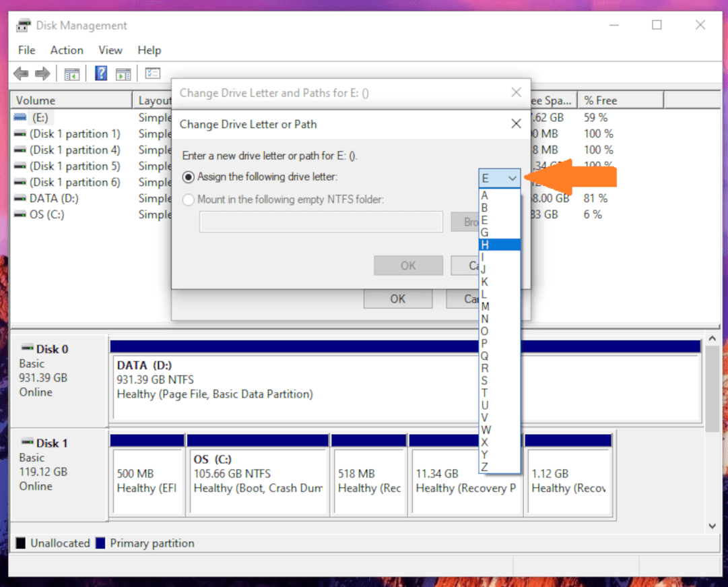Toggle the Show/Hide Action Pane toolbar icon
The image size is (728, 587).
pyautogui.click(x=123, y=73)
